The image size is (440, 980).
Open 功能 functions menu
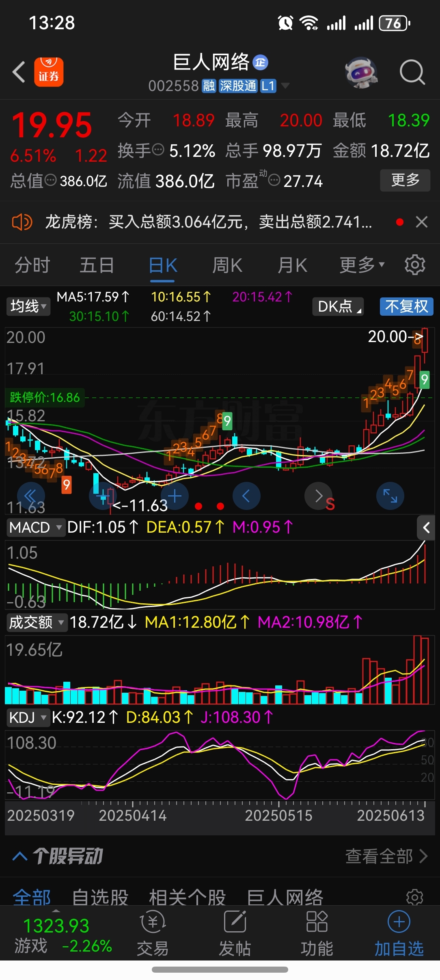coord(317,934)
